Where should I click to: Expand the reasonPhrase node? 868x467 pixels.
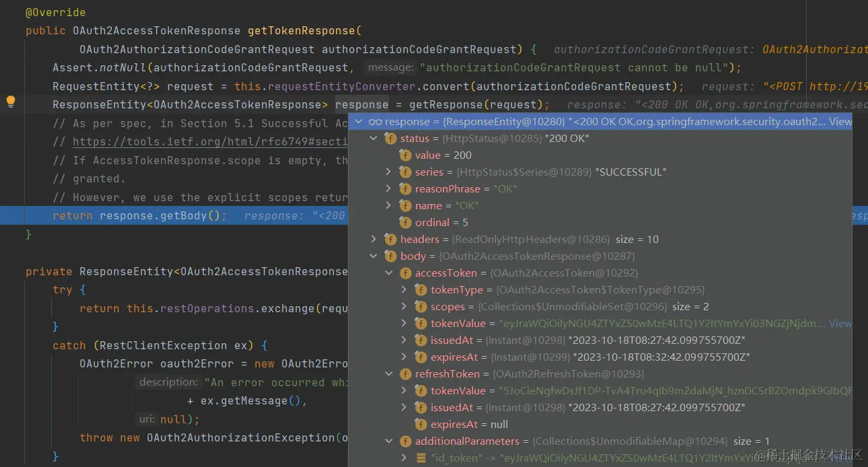[388, 189]
